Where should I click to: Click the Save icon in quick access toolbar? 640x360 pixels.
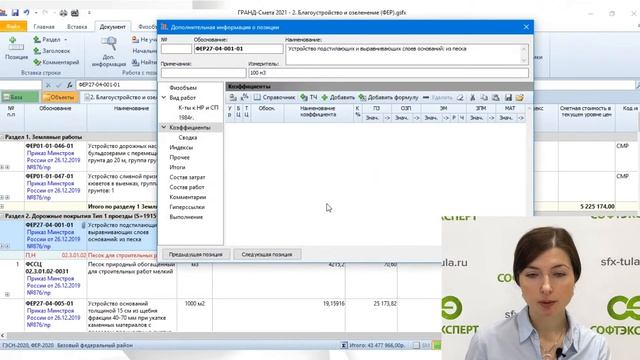pos(15,13)
